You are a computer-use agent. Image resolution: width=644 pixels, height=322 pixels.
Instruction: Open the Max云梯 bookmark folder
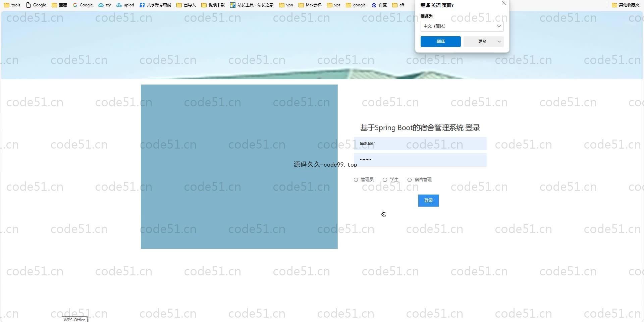pos(310,5)
